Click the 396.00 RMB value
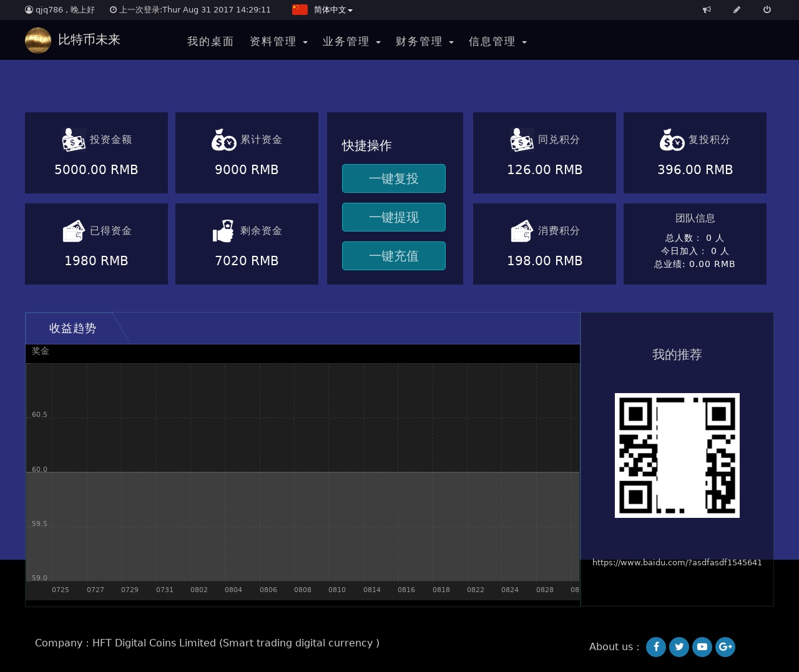799x672 pixels. 695,170
